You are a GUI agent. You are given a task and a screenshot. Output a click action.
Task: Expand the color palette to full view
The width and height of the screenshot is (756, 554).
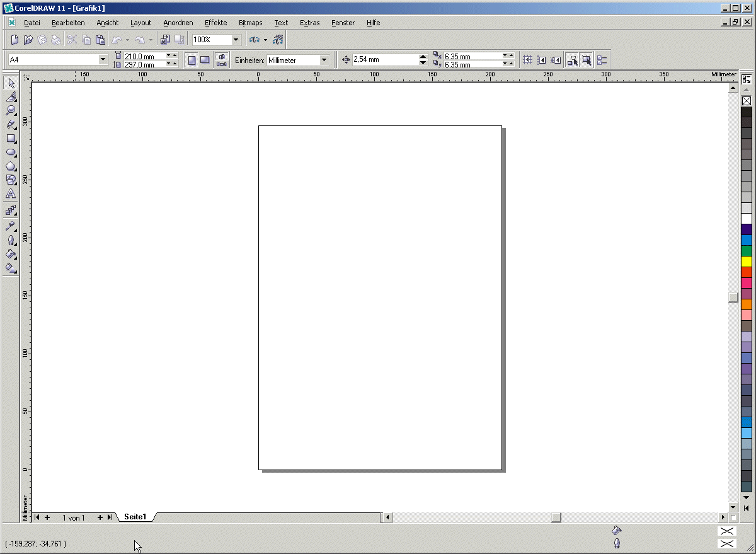coord(747,508)
